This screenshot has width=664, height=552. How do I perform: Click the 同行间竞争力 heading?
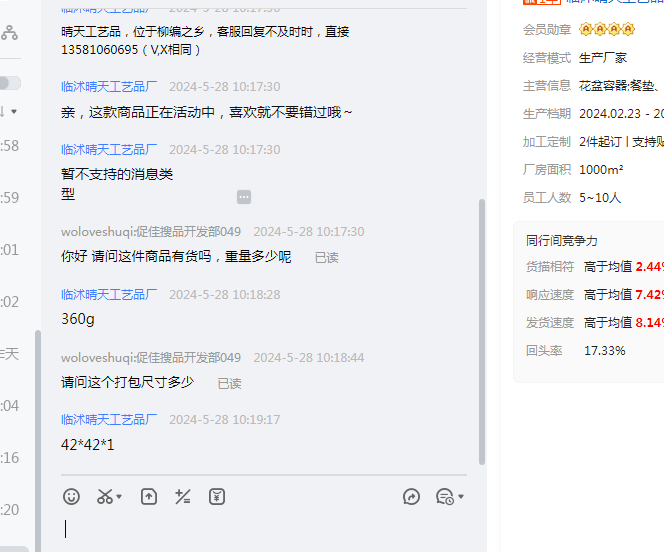(x=562, y=240)
